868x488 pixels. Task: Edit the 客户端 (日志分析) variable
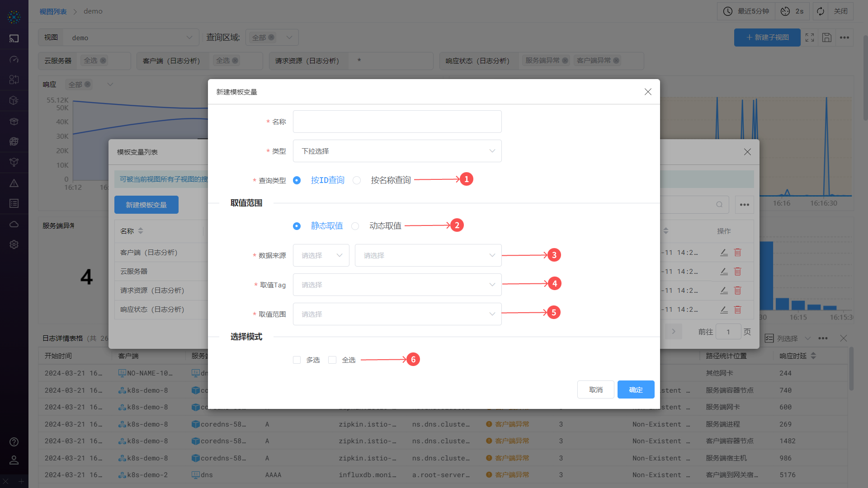(724, 253)
